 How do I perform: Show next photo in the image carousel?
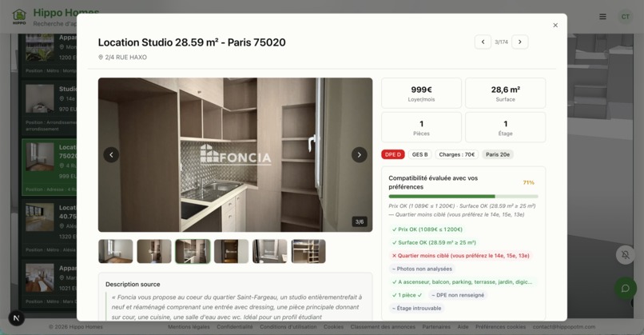[359, 155]
